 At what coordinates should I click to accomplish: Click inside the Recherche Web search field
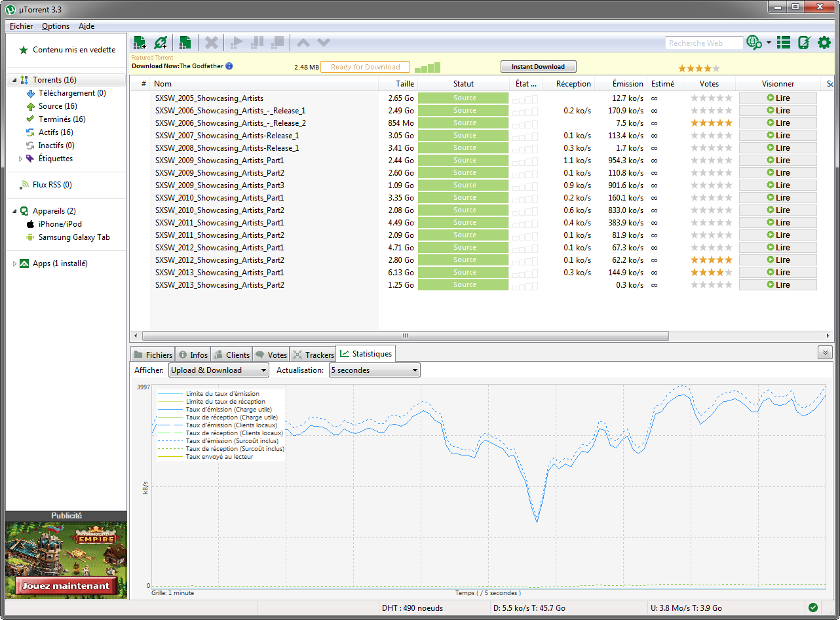(704, 43)
